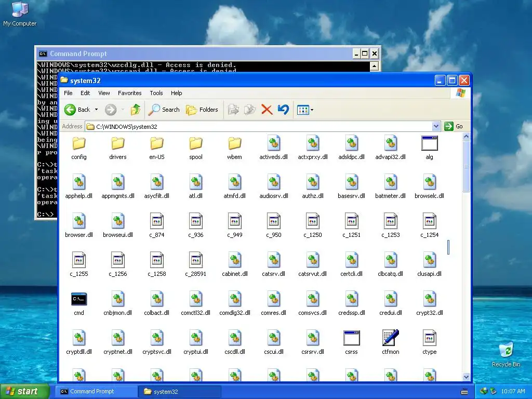Select credui.dll file
The height and width of the screenshot is (399, 532).
click(391, 303)
